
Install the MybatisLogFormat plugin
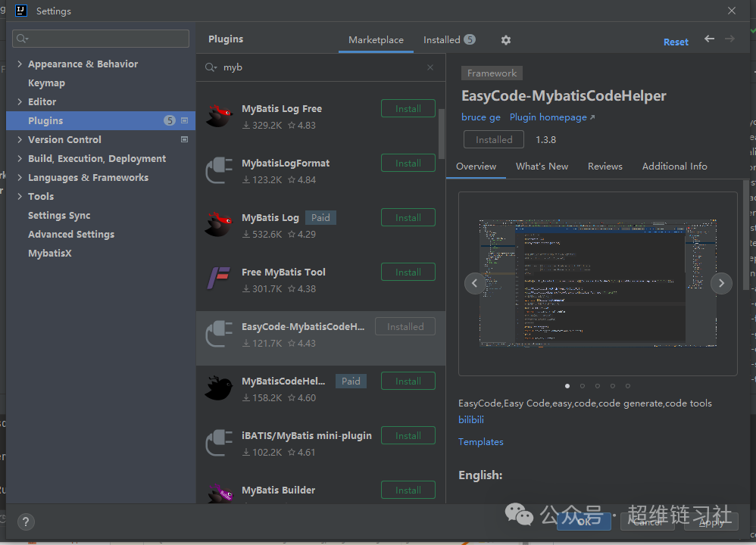tap(408, 163)
